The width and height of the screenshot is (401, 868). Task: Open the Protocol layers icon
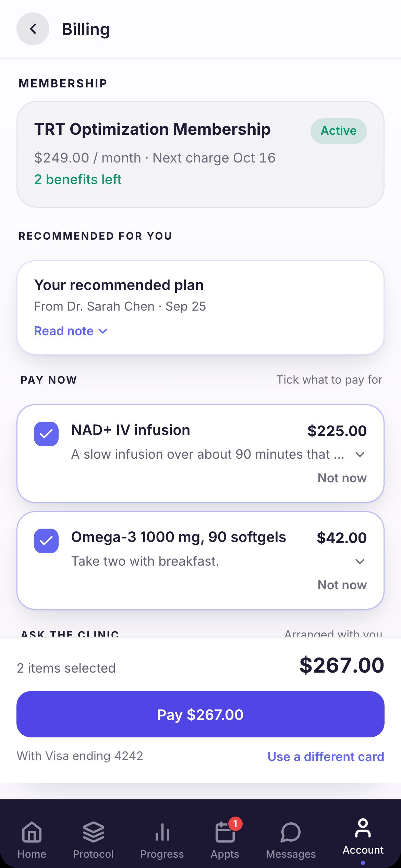tap(93, 832)
